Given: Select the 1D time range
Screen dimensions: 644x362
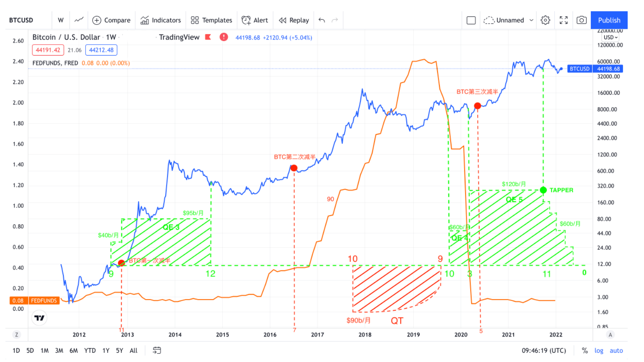Looking at the screenshot, I should coord(16,350).
